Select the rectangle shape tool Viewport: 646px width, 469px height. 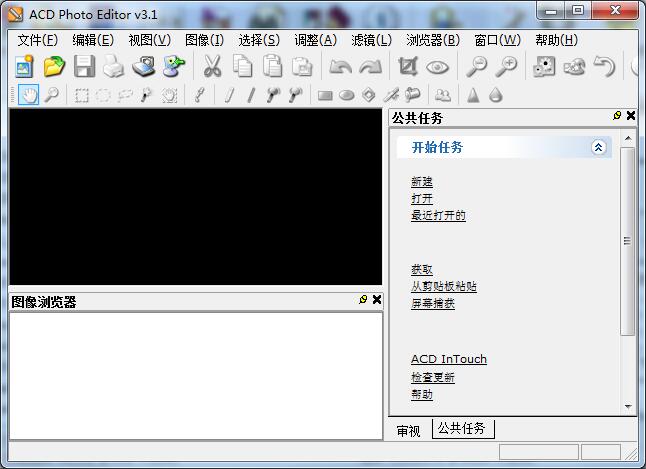tap(325, 96)
